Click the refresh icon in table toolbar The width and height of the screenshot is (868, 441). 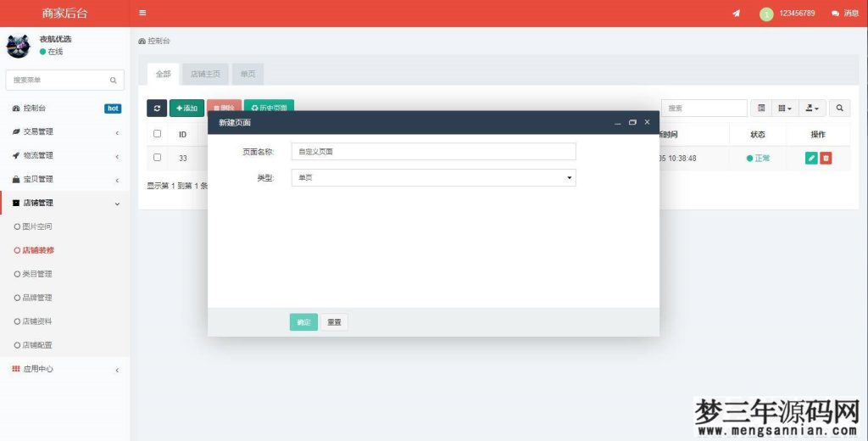click(x=157, y=109)
